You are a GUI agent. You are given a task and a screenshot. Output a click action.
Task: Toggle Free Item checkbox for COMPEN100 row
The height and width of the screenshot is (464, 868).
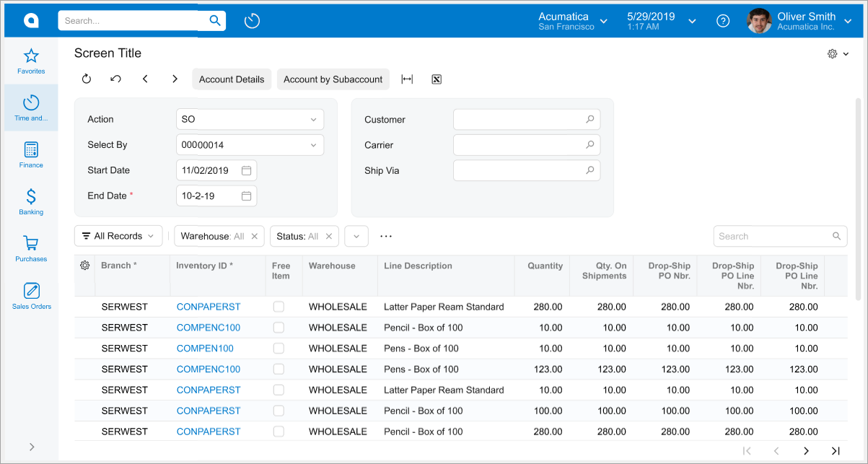point(279,349)
